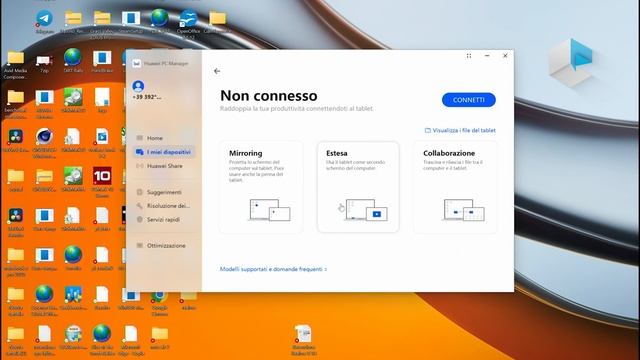This screenshot has width=640, height=360.
Task: Select the Estesa mode card
Action: tap(358, 187)
